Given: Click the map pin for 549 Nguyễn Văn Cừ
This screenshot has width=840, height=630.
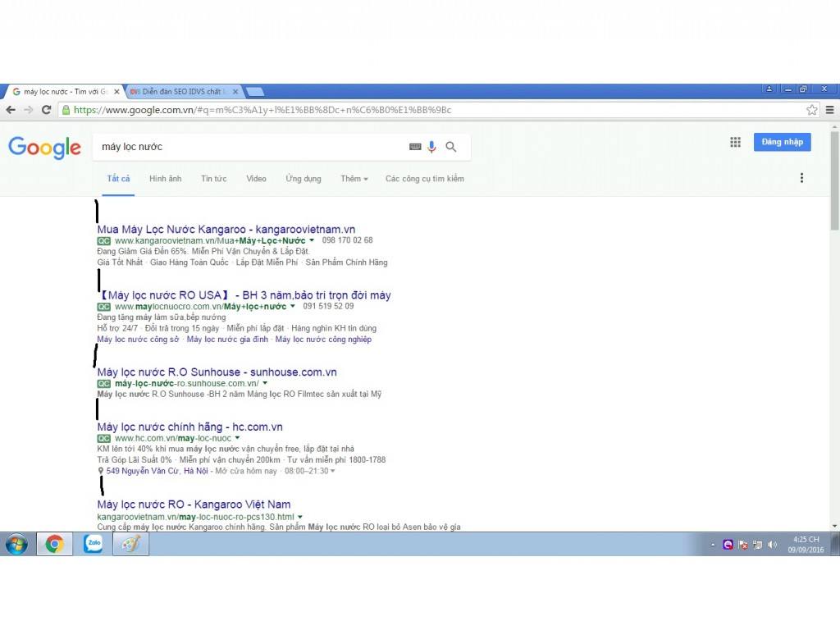Looking at the screenshot, I should 100,471.
